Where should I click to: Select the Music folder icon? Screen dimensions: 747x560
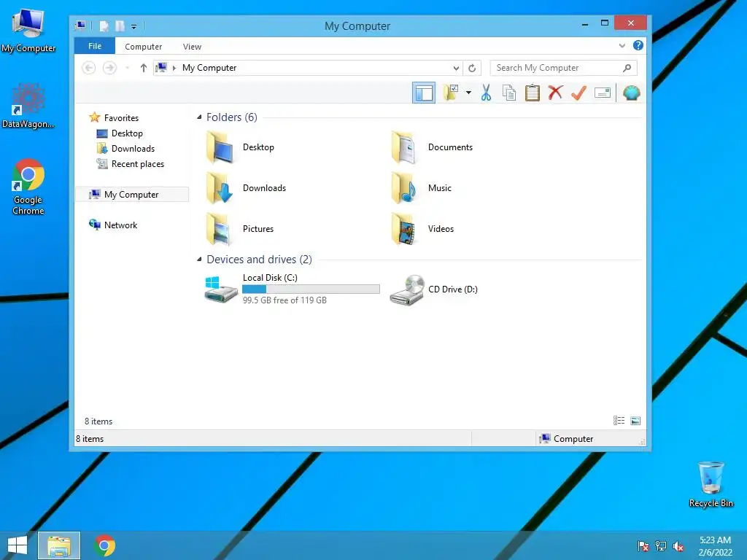coord(404,187)
